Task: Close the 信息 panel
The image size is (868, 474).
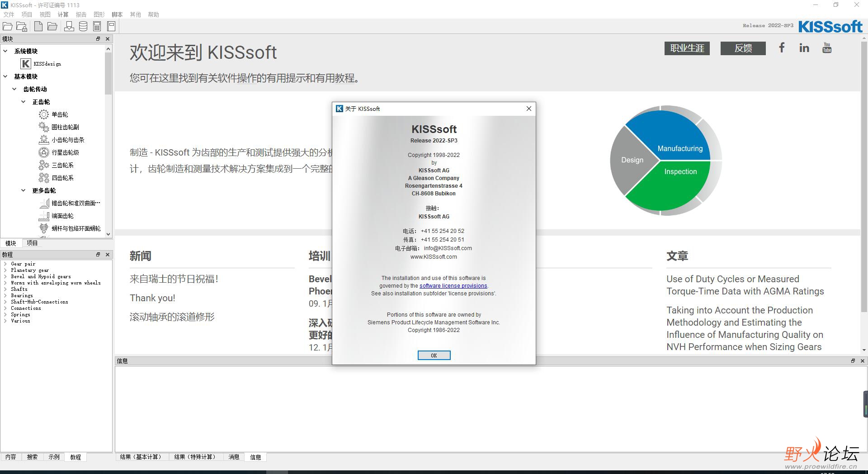Action: pyautogui.click(x=863, y=361)
